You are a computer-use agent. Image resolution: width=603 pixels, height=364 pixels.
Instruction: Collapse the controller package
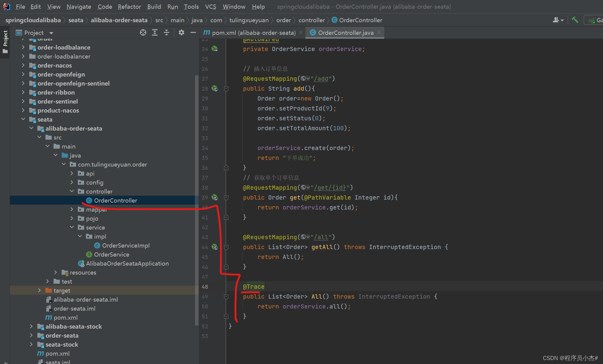point(72,191)
